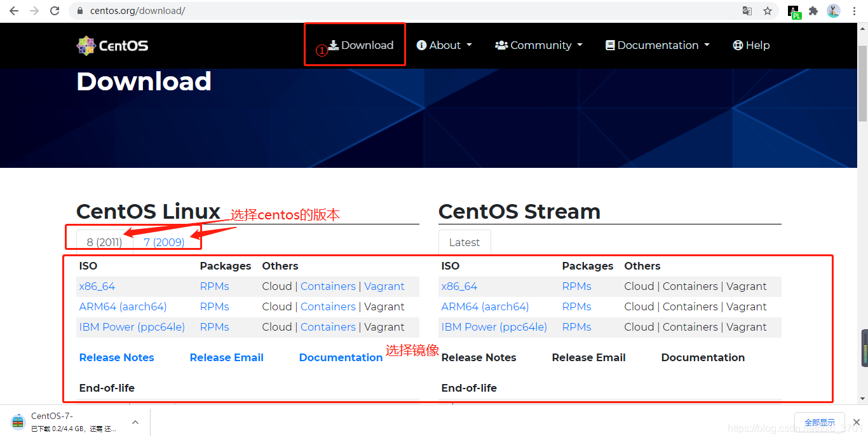
Task: Open RPMs link in CentOS Stream IBM Power row
Action: click(x=577, y=327)
